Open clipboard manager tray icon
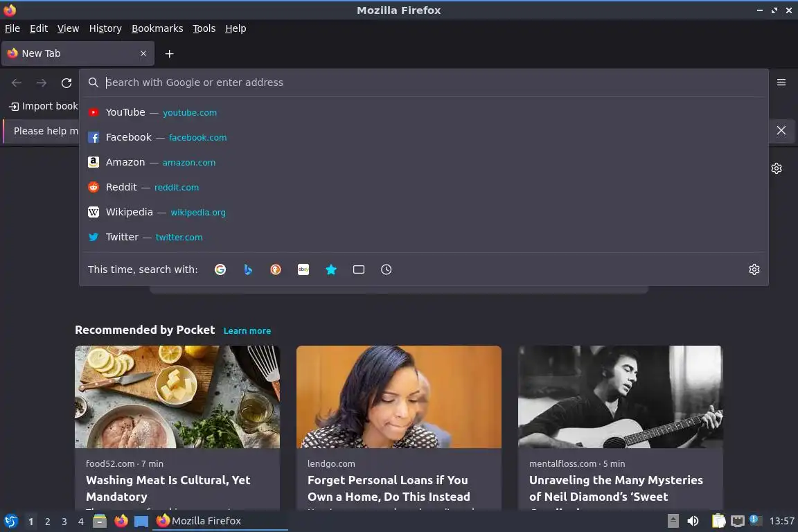 coord(718,521)
